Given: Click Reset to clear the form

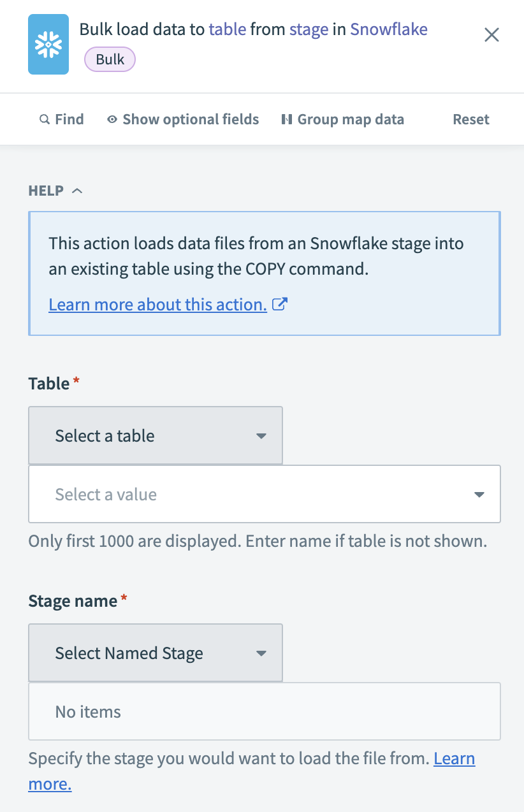Looking at the screenshot, I should tap(470, 119).
